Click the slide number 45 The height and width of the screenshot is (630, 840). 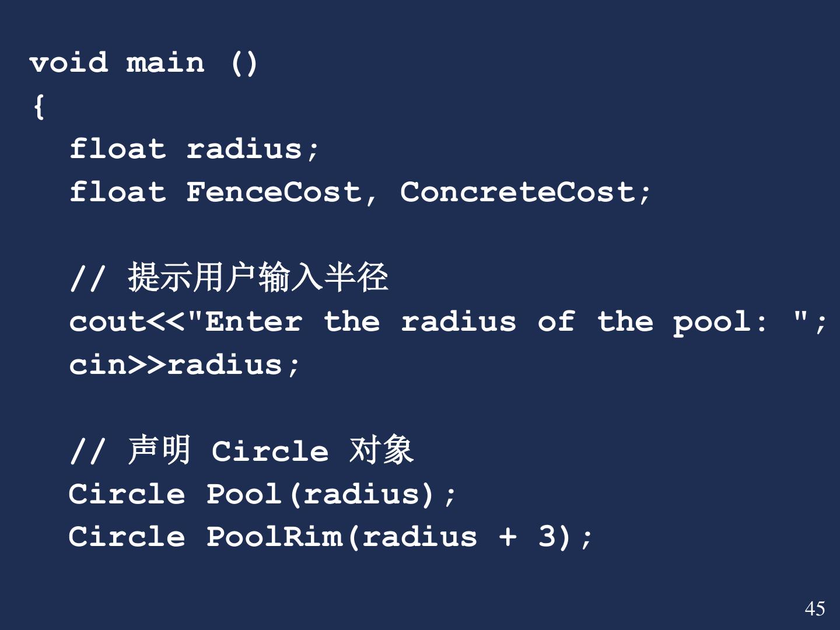814,608
